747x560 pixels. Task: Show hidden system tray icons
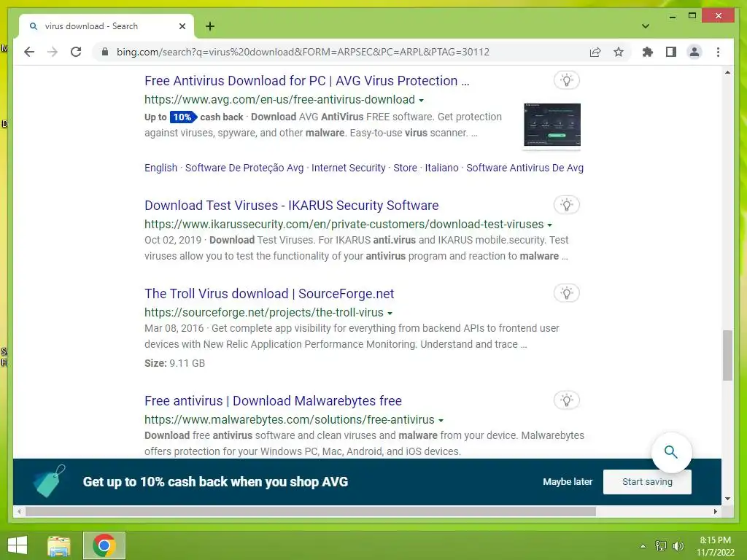pos(643,546)
